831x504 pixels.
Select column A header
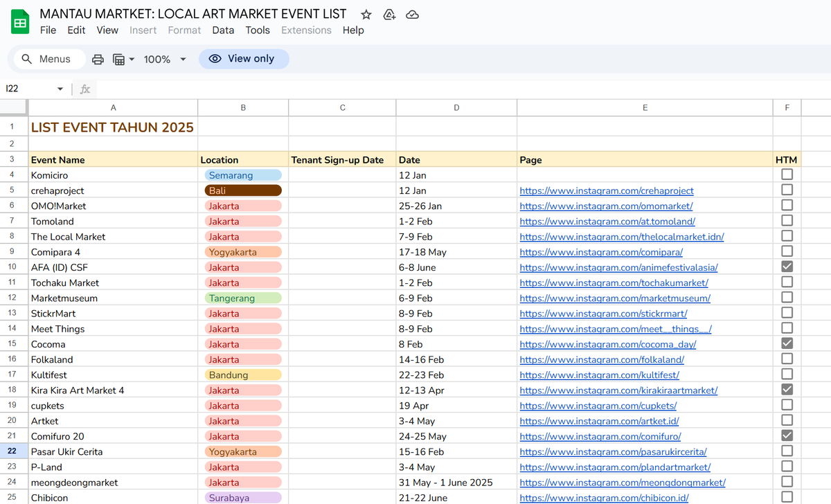coord(113,107)
